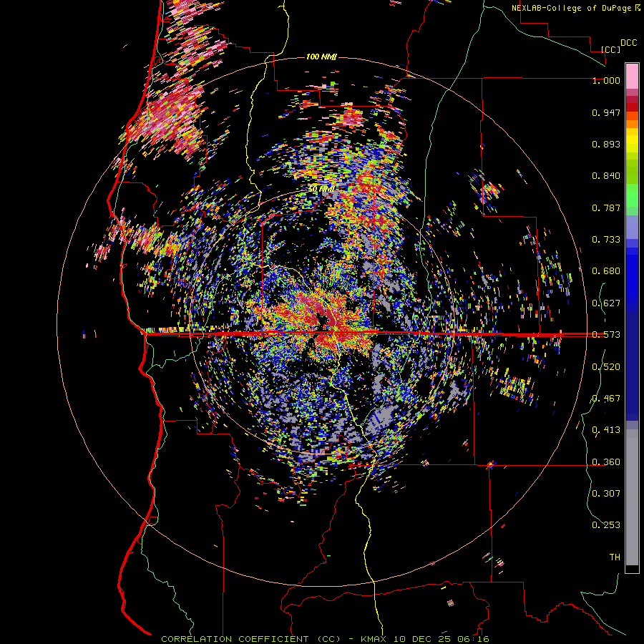
Task: Click the 50 NMI range ring label
Action: point(321,189)
